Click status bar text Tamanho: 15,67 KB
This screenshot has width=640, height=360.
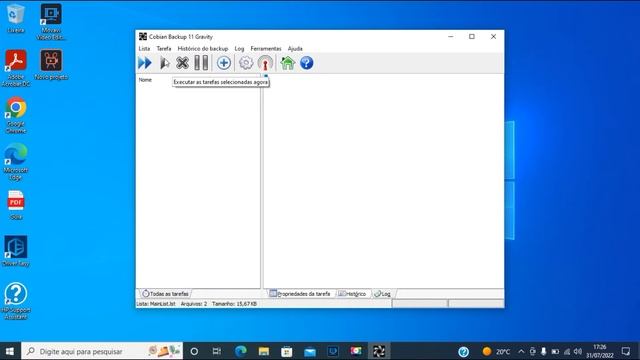coord(234,304)
